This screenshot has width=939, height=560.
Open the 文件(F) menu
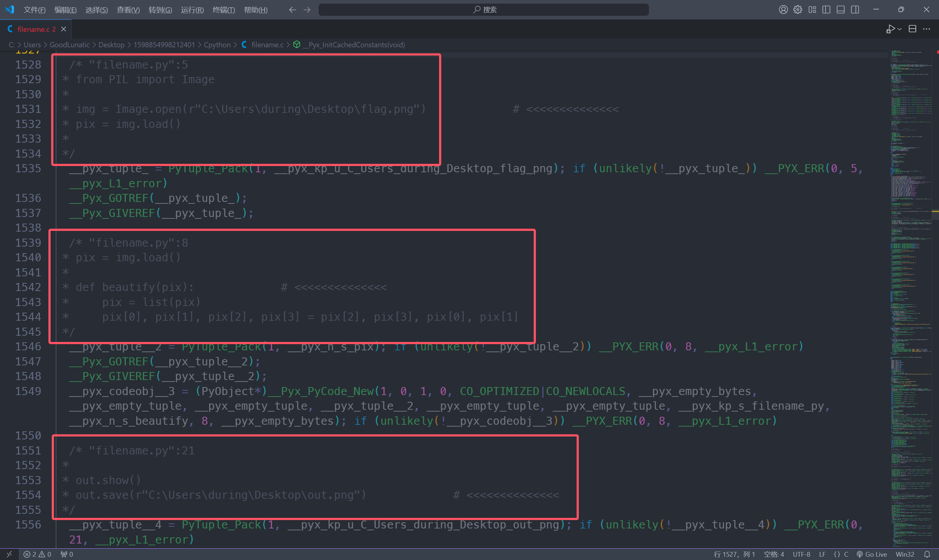pos(34,10)
